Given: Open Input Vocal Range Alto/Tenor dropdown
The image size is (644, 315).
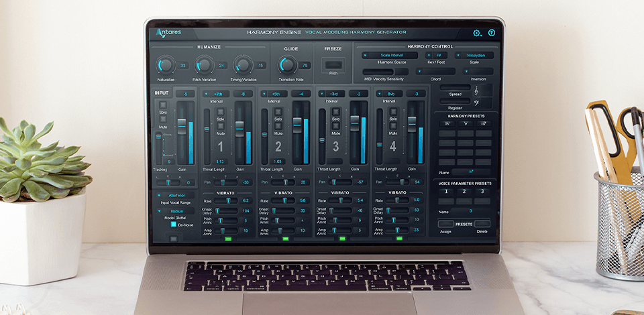Looking at the screenshot, I should tap(175, 195).
